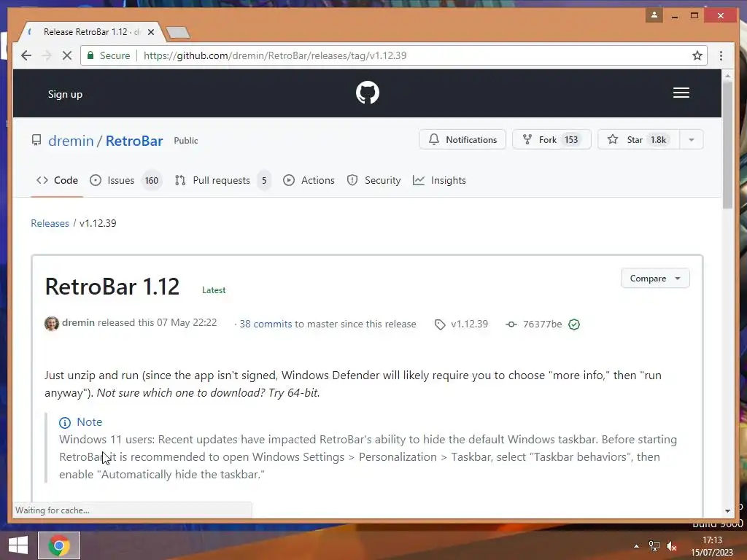Stop page loading with the X button
Viewport: 747px width, 560px height.
coord(67,55)
